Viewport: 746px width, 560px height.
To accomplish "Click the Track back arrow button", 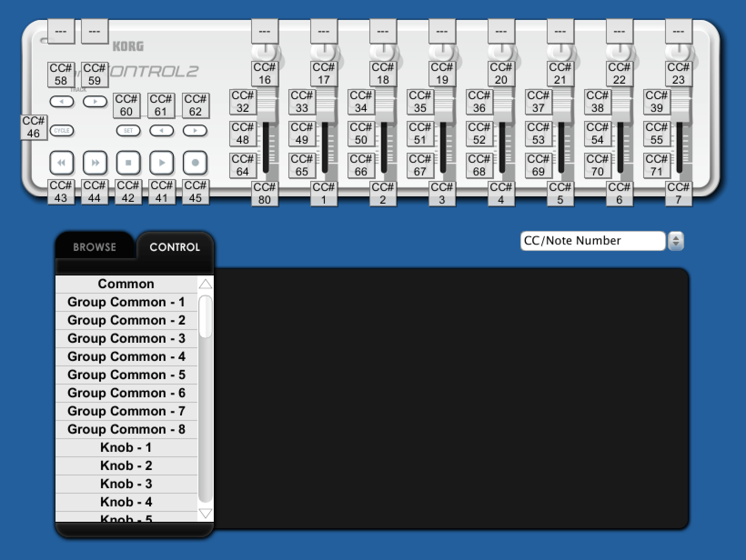I will click(x=61, y=102).
